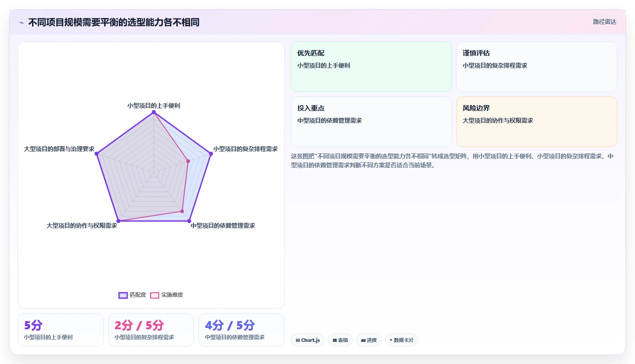Click the 2分 / 5分 score card

pos(151,330)
